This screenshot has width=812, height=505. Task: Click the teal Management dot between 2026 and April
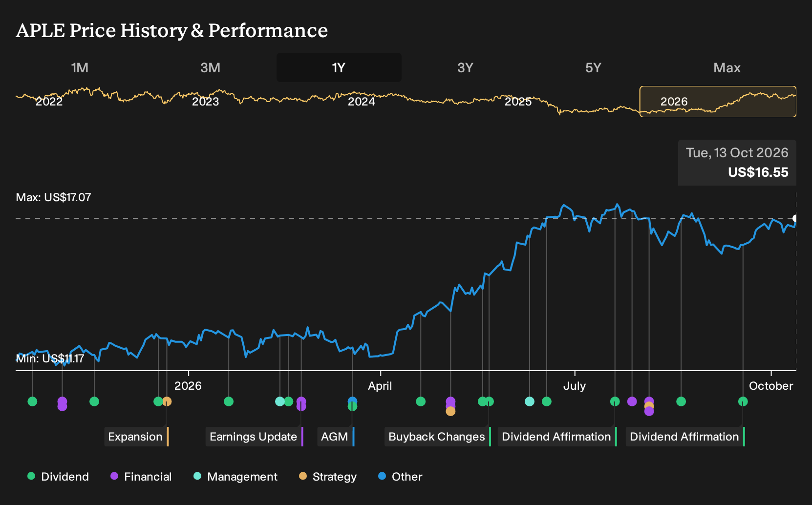pos(280,401)
